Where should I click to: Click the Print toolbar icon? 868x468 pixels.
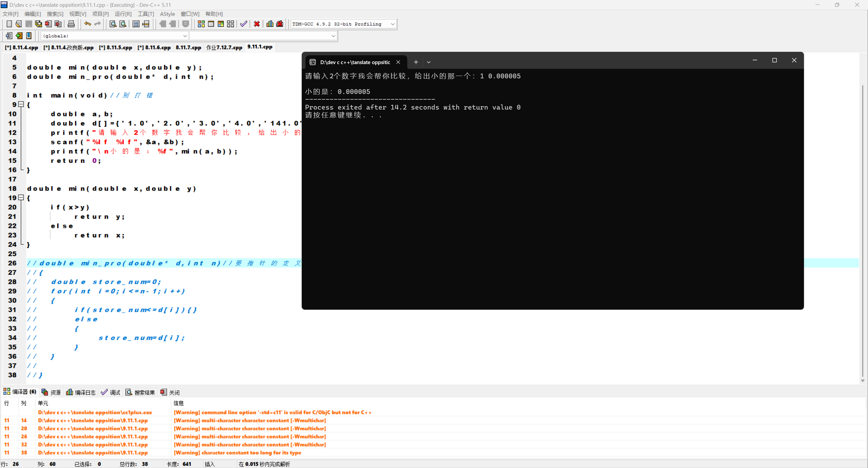point(71,24)
